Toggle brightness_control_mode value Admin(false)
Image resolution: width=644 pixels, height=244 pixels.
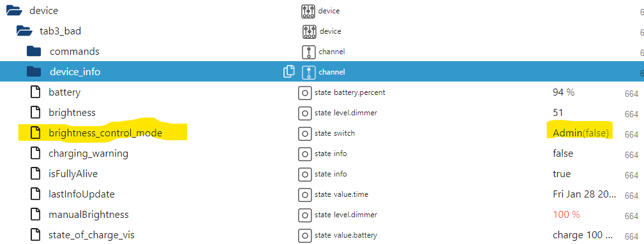[581, 133]
